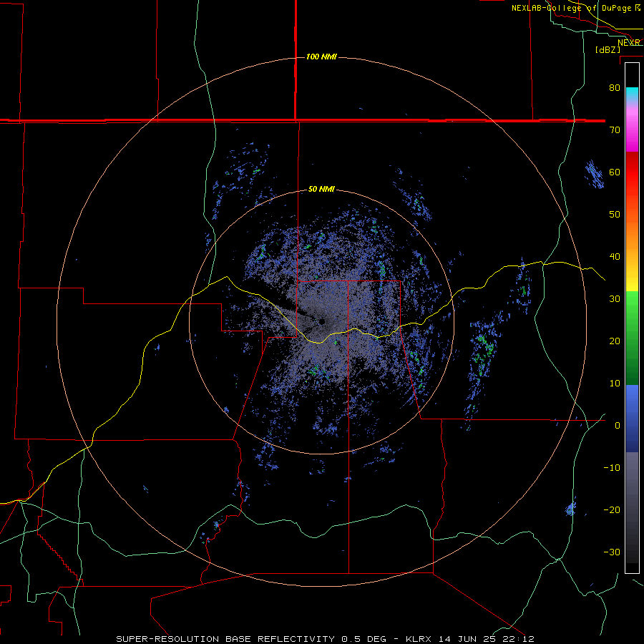This screenshot has width=644, height=644.
Task: Click the cyan top of the color bar
Action: pyautogui.click(x=632, y=92)
